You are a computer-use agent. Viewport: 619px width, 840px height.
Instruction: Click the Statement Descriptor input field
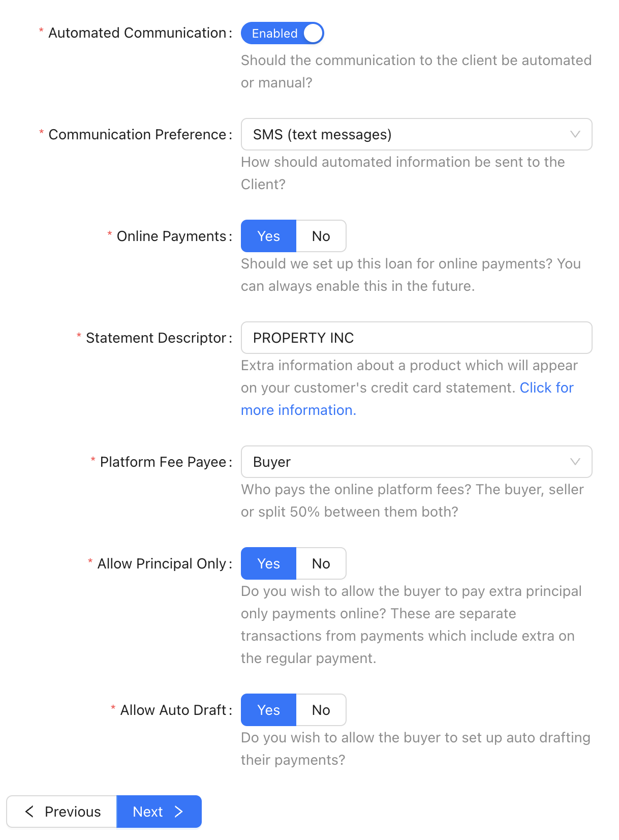pos(416,338)
